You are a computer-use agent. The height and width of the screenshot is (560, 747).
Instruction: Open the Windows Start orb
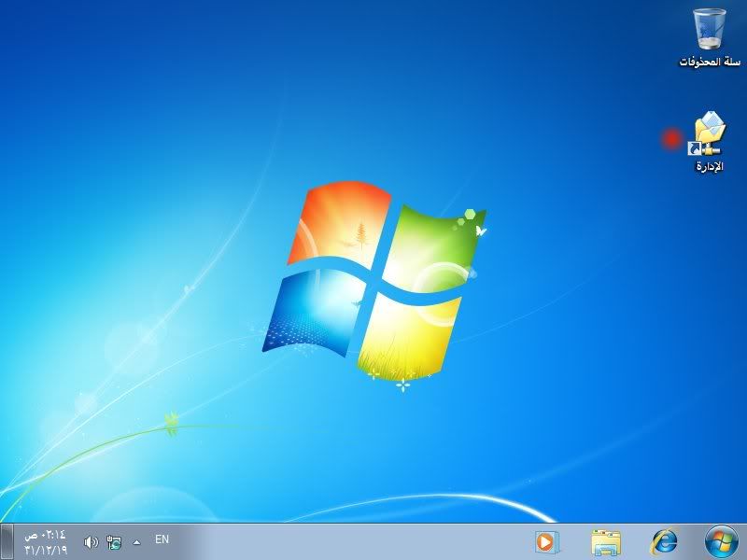coord(721,542)
